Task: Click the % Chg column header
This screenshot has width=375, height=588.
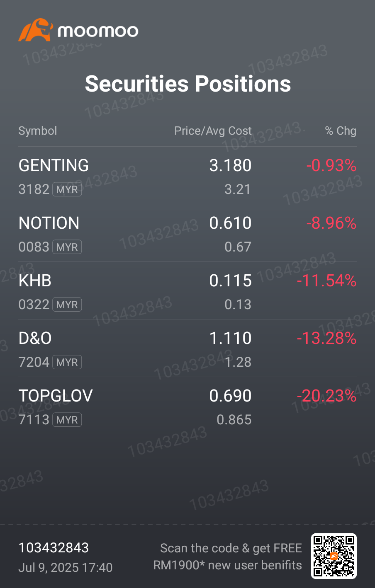Action: pos(341,131)
